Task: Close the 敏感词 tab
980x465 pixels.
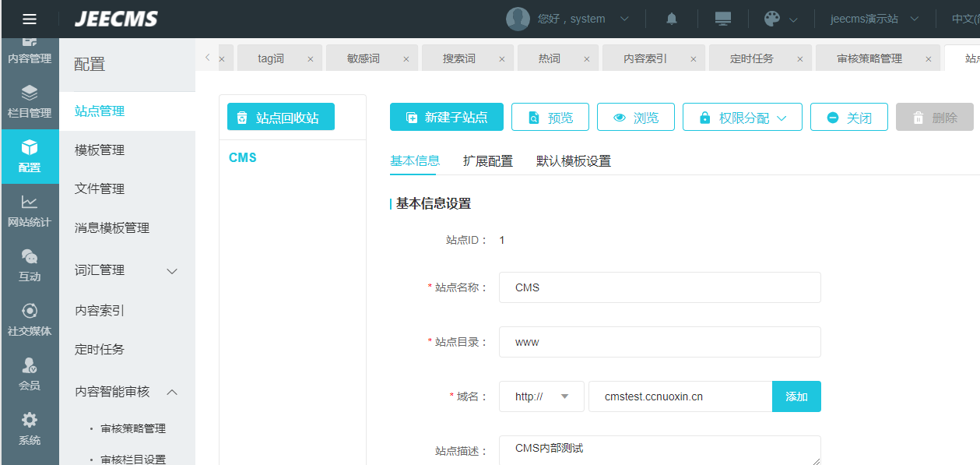Action: [406, 59]
